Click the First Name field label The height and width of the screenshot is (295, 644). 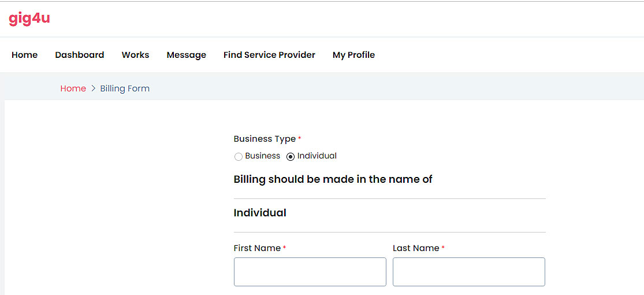point(257,248)
